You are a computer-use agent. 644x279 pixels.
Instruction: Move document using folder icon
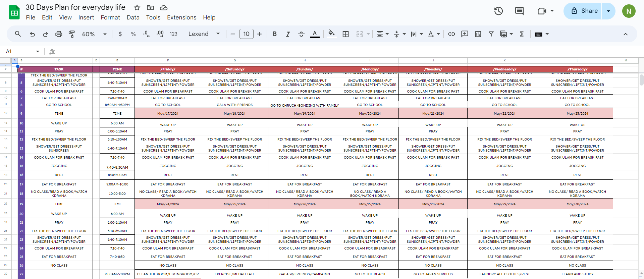[150, 7]
